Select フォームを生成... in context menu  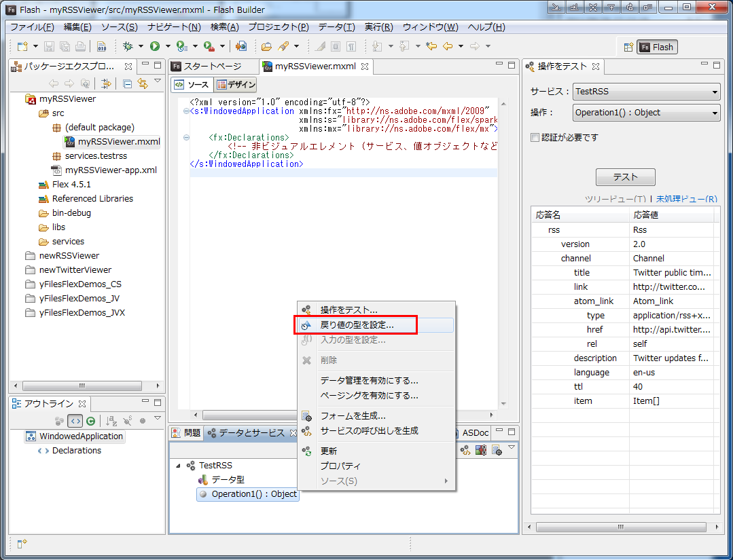tap(376, 415)
